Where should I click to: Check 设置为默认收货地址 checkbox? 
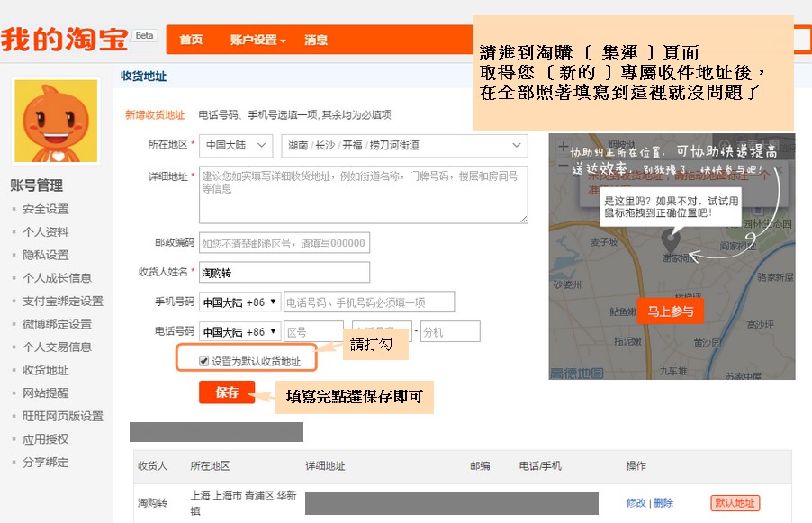204,361
